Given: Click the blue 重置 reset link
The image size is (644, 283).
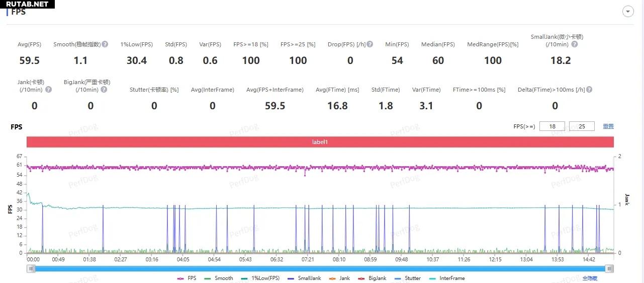Looking at the screenshot, I should [x=608, y=126].
